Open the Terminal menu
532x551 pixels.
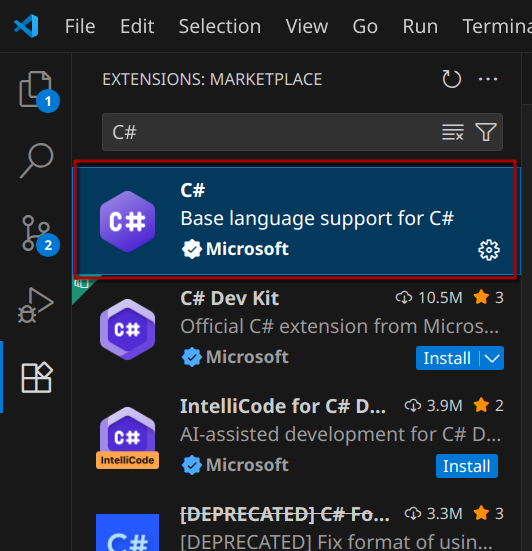pos(497,26)
